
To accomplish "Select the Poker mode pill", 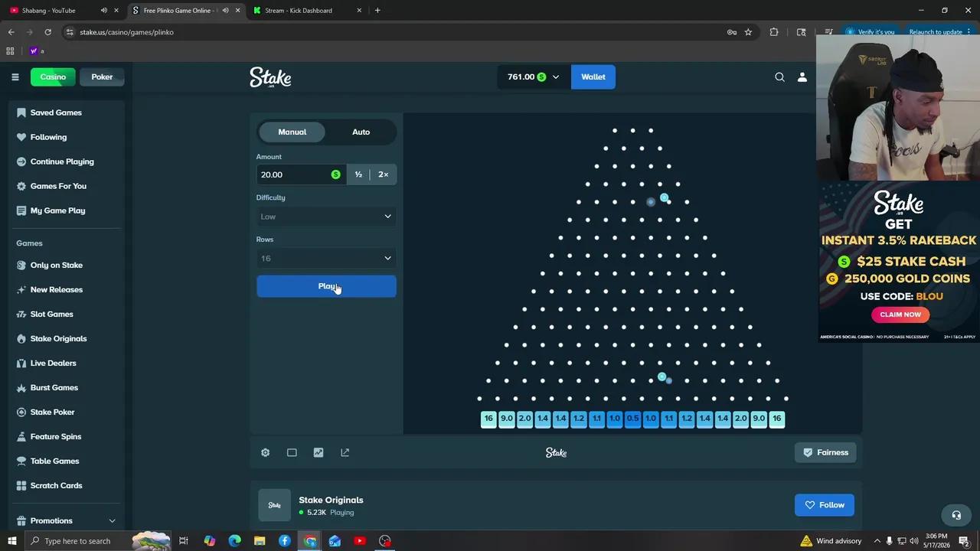I will 102,77.
